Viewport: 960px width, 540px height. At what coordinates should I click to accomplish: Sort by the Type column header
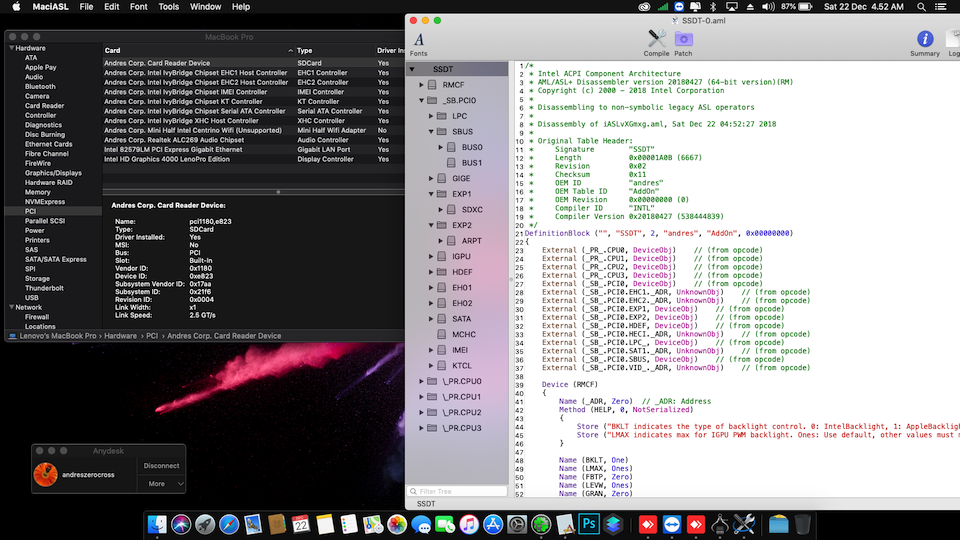335,51
